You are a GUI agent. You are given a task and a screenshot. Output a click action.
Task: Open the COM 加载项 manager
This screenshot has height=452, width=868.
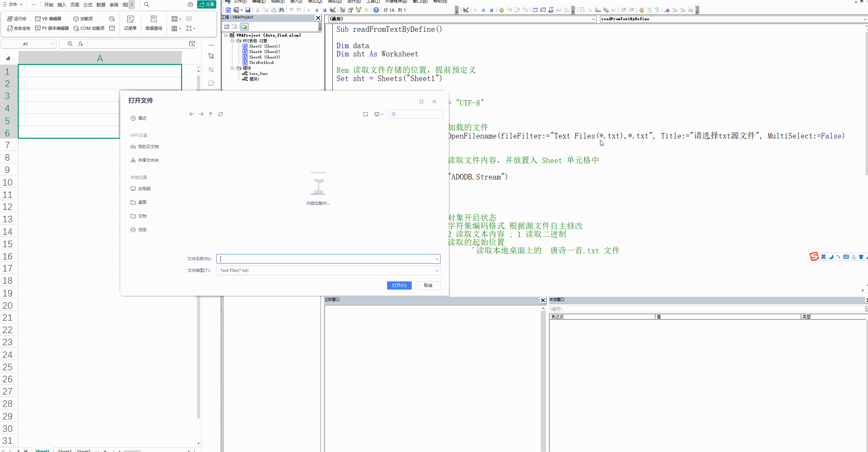89,28
